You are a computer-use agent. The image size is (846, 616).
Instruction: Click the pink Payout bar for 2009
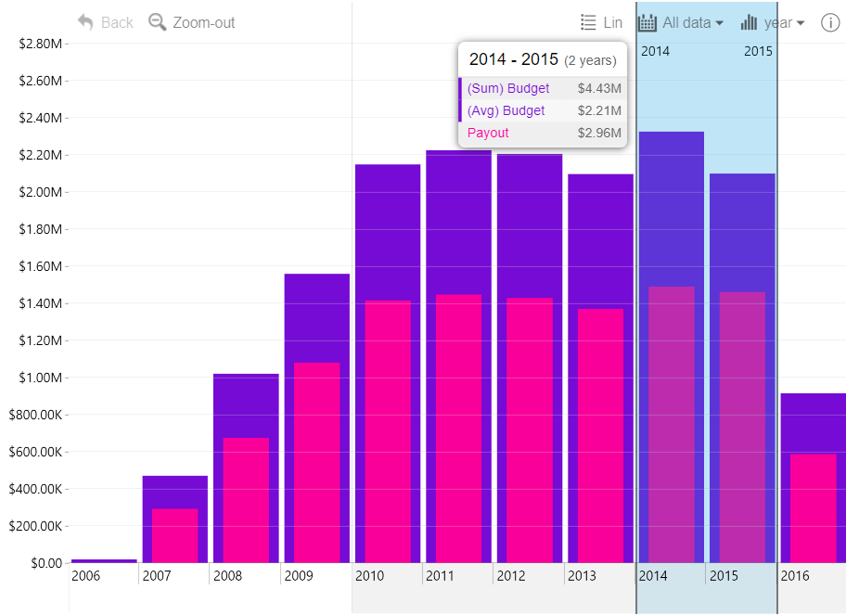316,464
